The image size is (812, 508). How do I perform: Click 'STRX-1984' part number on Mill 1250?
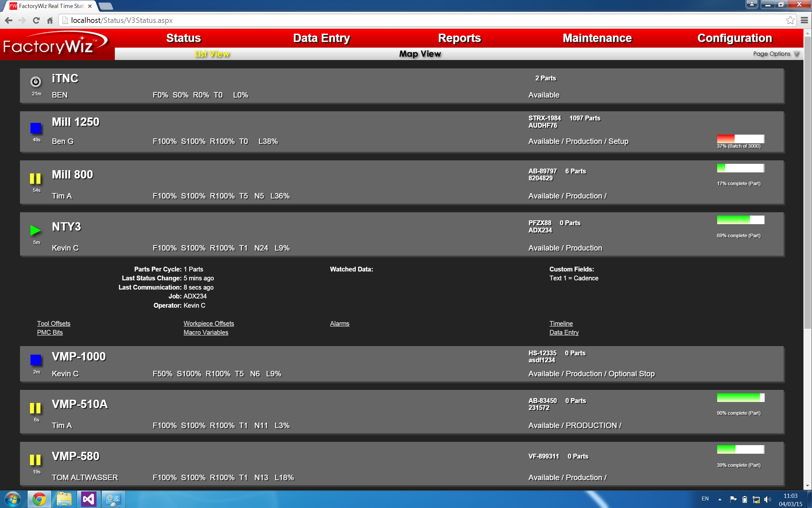[x=545, y=118]
